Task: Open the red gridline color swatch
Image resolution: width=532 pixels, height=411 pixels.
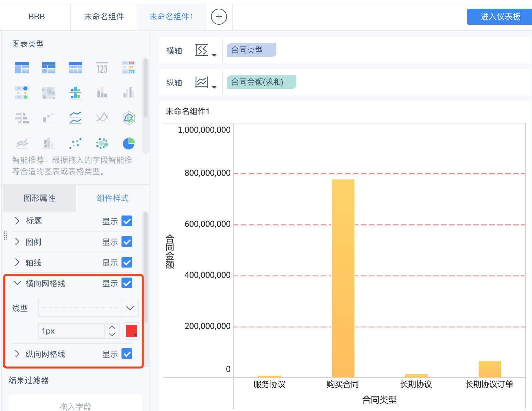Action: (131, 331)
